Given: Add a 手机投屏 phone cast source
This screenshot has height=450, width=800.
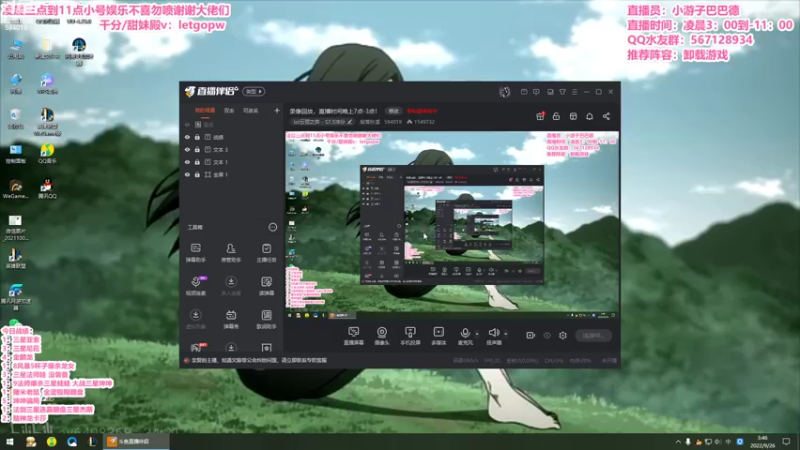Looking at the screenshot, I should tap(410, 336).
